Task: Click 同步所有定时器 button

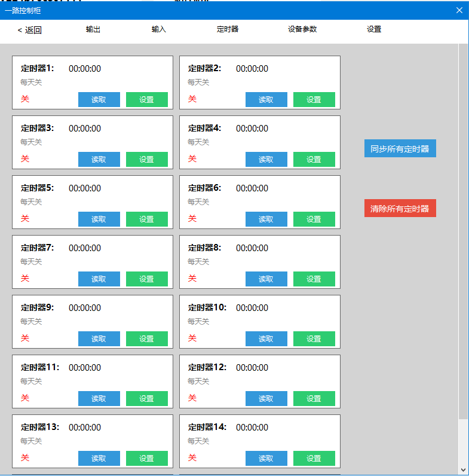Action: tap(400, 149)
